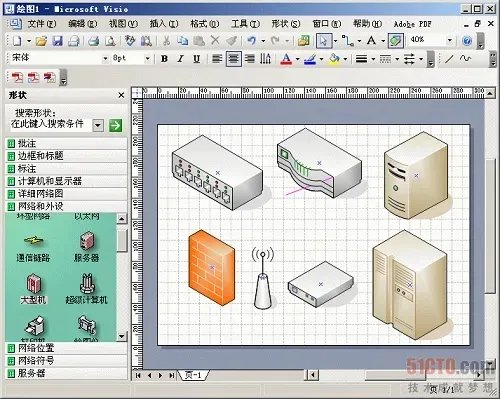The width and height of the screenshot is (500, 399).
Task: Select the Pointer tool
Action: point(324,41)
